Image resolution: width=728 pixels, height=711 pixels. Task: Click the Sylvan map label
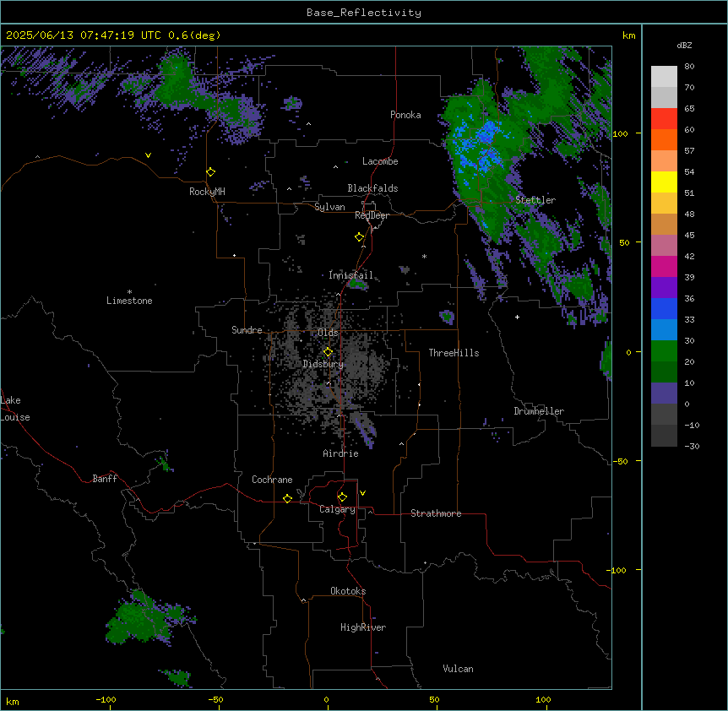tap(329, 207)
